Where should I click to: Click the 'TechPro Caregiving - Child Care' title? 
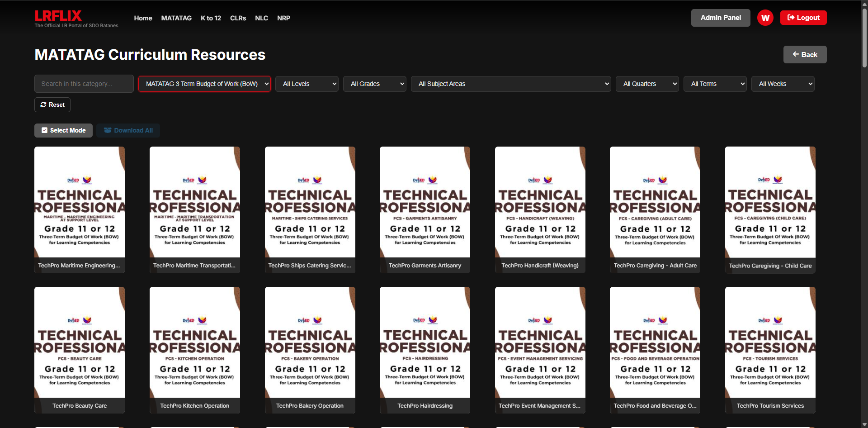(770, 266)
